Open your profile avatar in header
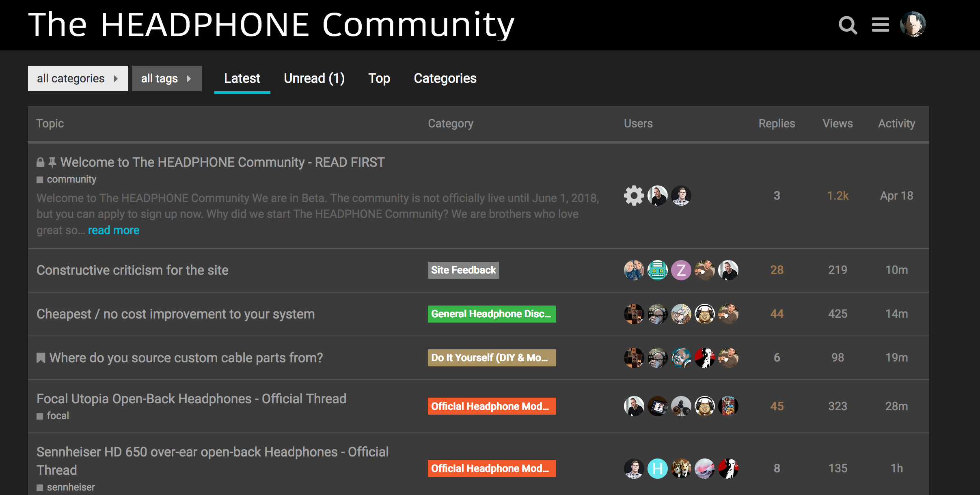The height and width of the screenshot is (495, 980). tap(913, 24)
